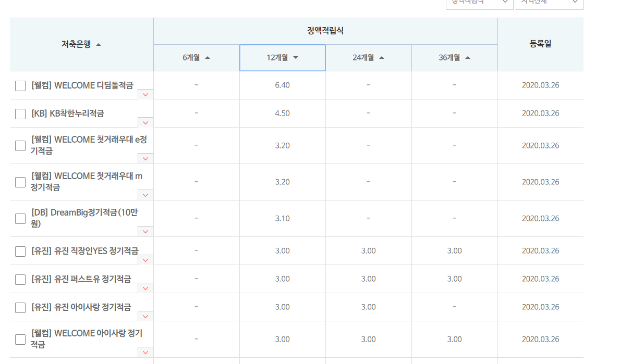
Task: Open [웰컴] WELCOME 디딤돌적금 product
Action: pos(82,85)
